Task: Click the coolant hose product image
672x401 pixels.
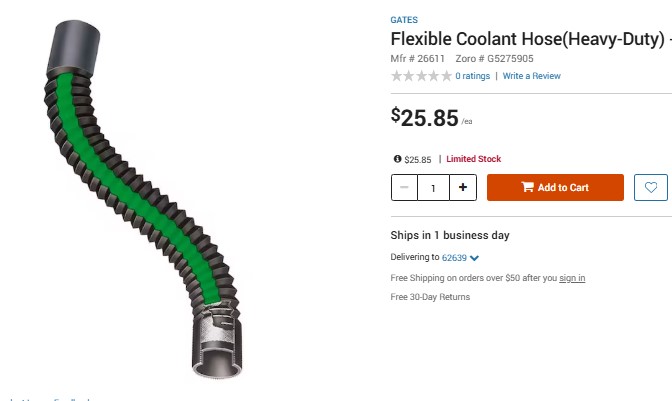Action: [x=150, y=200]
